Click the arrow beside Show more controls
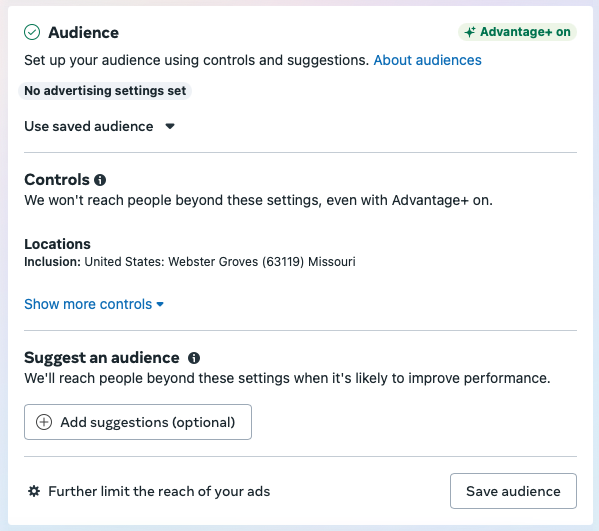This screenshot has height=531, width=599. point(160,304)
